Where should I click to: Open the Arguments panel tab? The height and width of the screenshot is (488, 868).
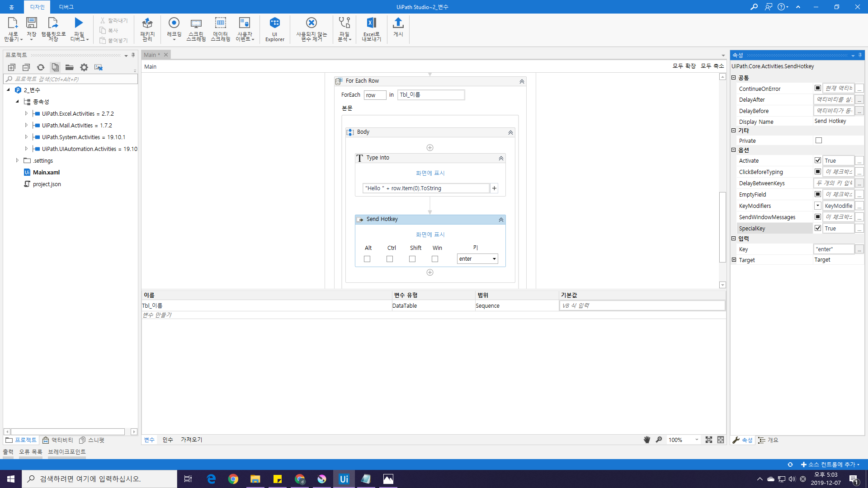coord(168,440)
